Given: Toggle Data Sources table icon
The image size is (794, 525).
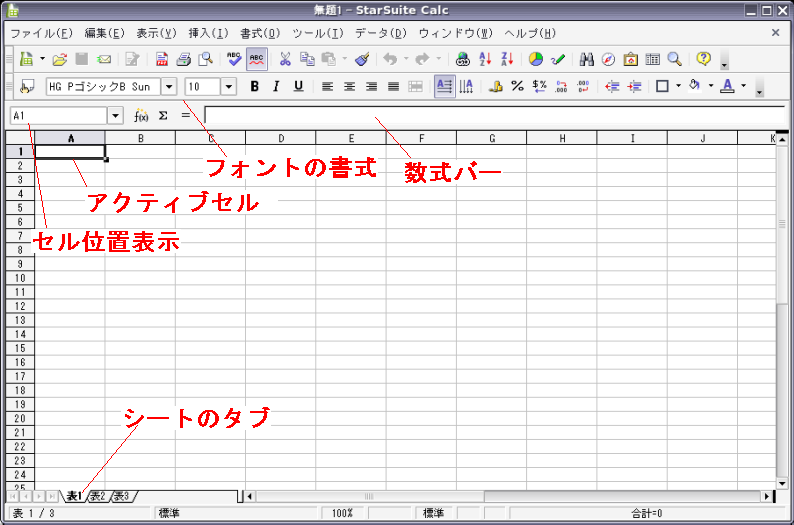Looking at the screenshot, I should [652, 59].
